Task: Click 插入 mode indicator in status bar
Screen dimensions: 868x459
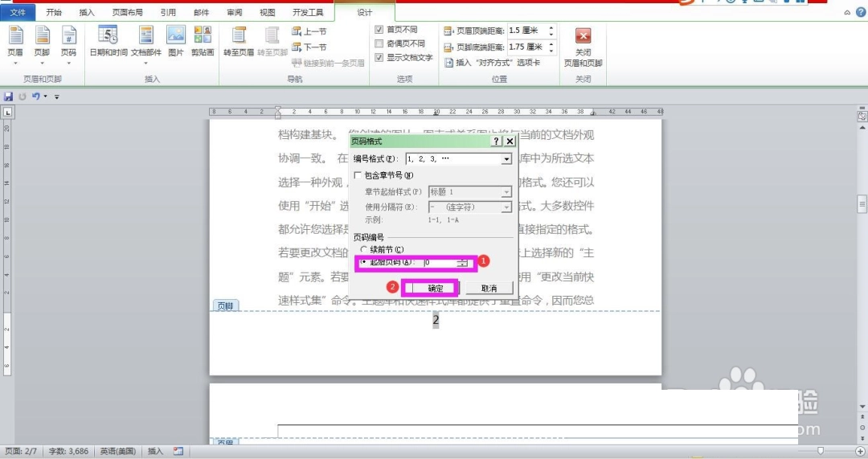Action: [x=156, y=451]
